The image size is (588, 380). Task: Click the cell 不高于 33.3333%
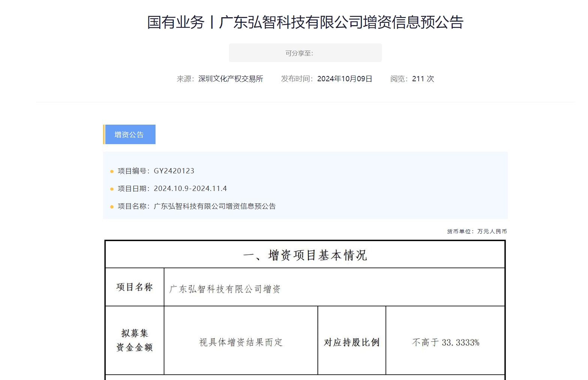[x=446, y=340]
